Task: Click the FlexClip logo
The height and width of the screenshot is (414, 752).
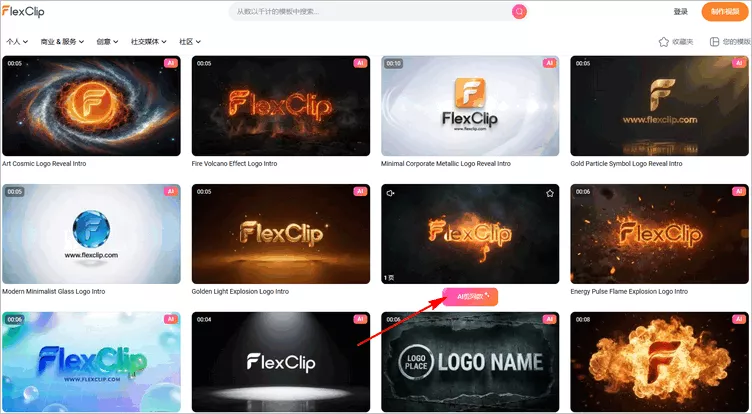Action: (23, 12)
